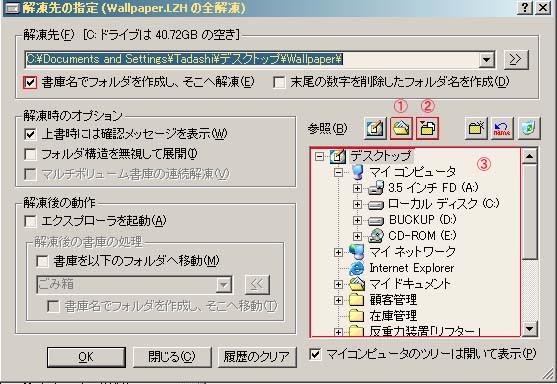Click the folder tree scroll up arrow
The width and height of the screenshot is (557, 384).
(x=530, y=156)
